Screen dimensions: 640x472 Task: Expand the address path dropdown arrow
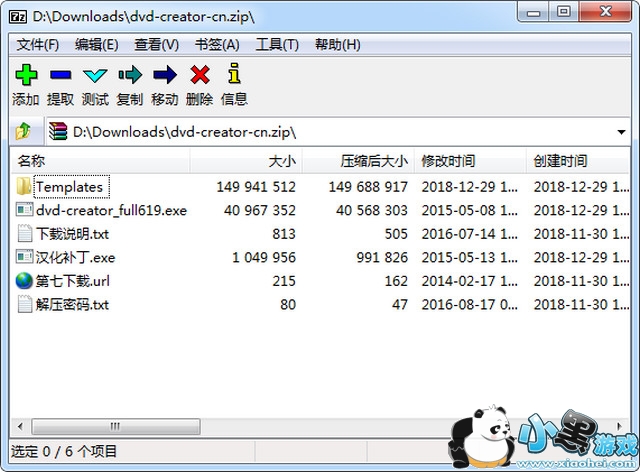point(621,132)
